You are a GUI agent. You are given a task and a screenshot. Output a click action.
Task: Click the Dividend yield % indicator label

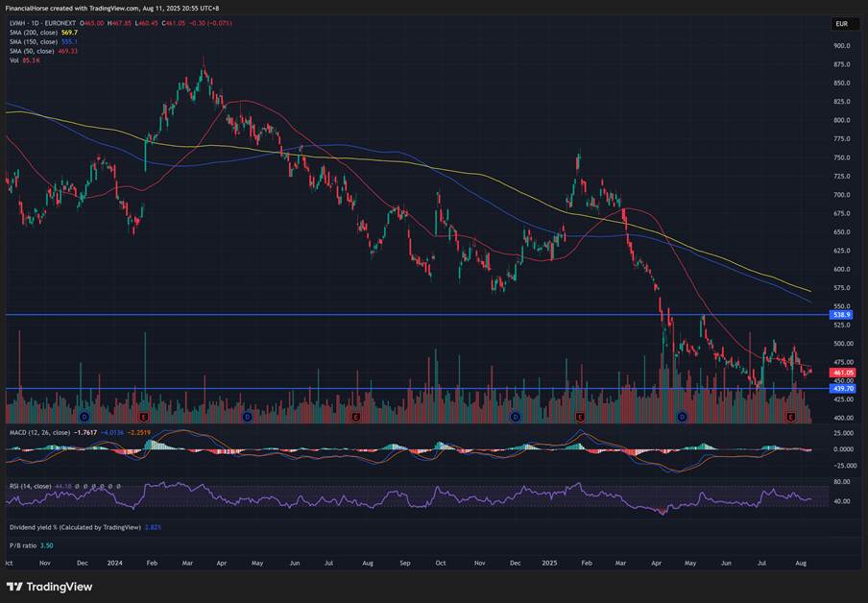pos(75,527)
